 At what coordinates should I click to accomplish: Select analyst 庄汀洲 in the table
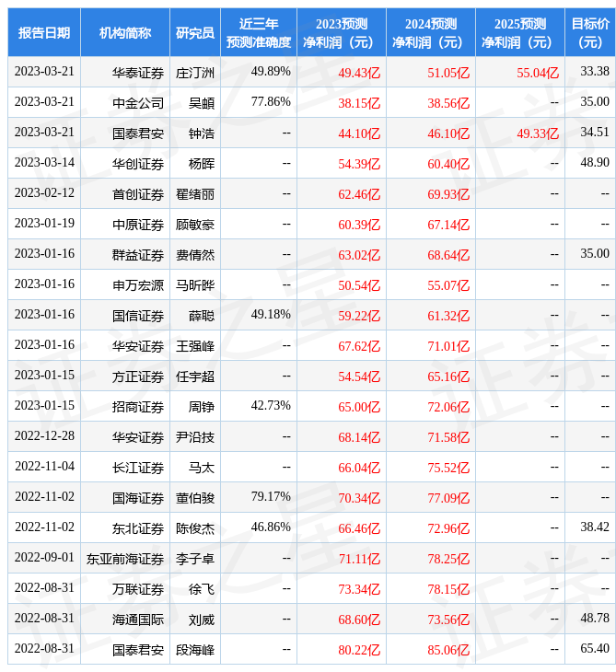[x=195, y=73]
